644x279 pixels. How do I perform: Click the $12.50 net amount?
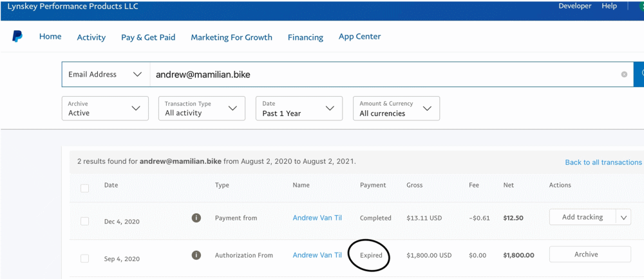(513, 218)
